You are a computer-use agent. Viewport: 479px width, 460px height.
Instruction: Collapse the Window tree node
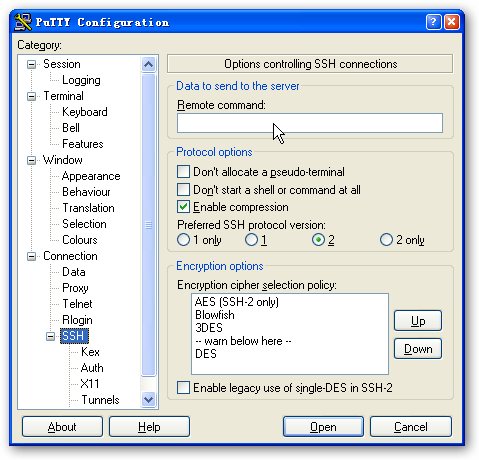[31, 160]
